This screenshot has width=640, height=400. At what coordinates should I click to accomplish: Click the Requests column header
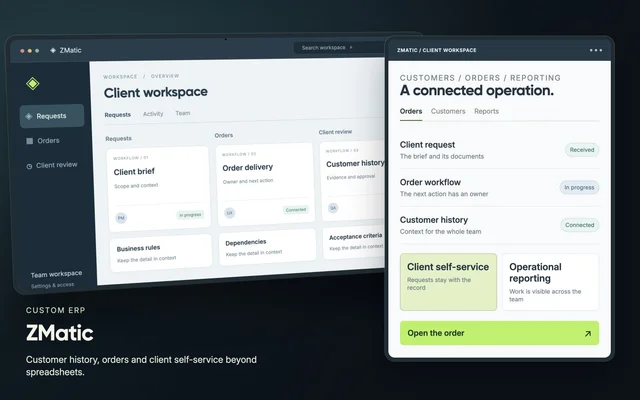click(x=118, y=139)
